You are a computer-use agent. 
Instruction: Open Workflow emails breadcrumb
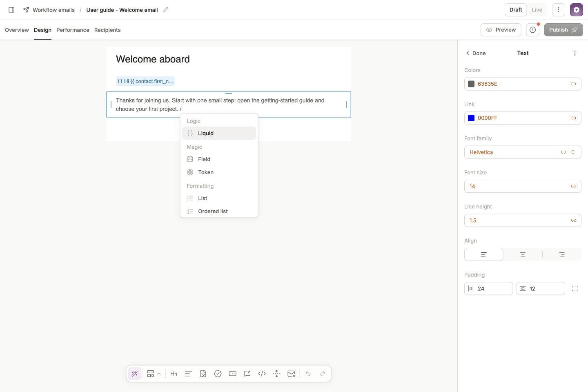[x=49, y=10]
